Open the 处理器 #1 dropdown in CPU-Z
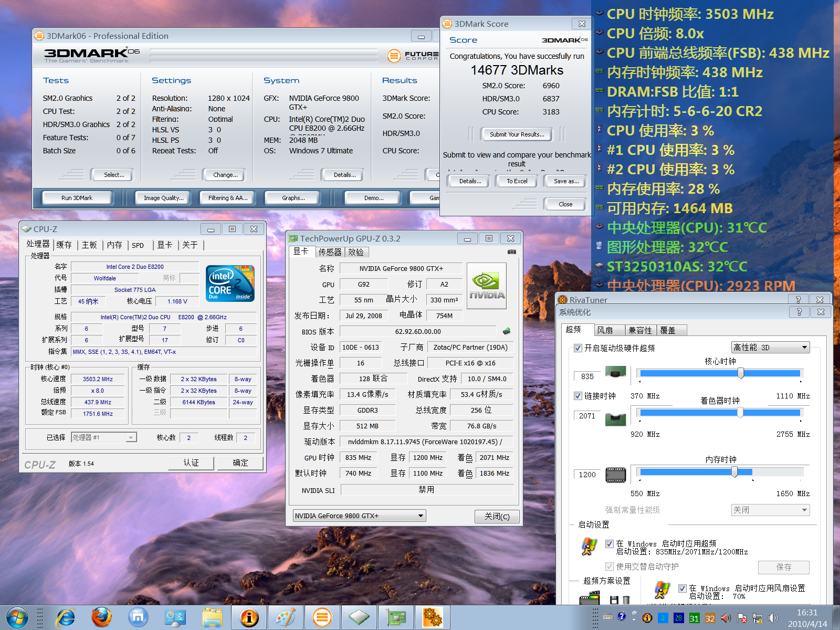 (104, 437)
